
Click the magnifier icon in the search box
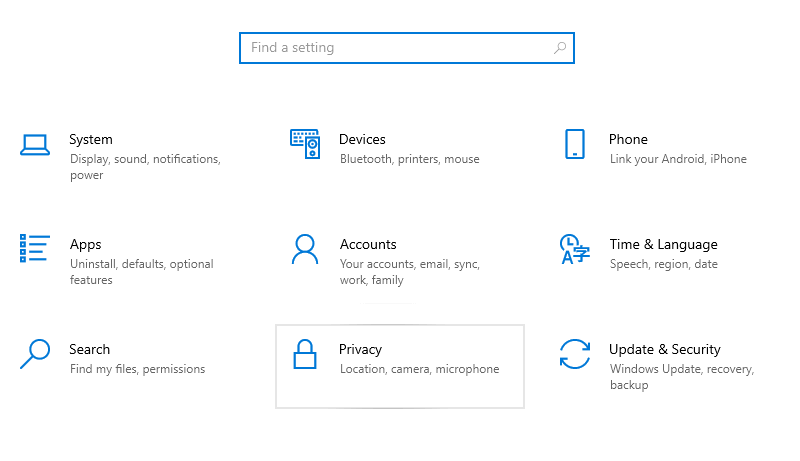(560, 48)
